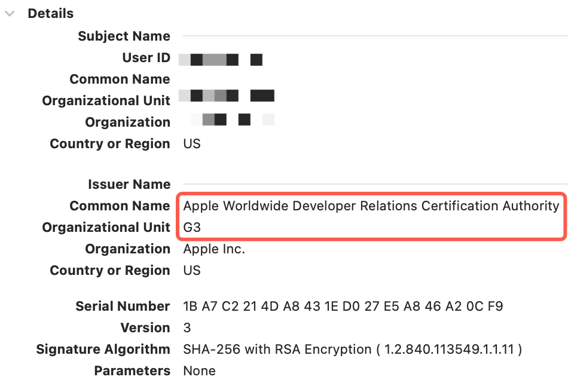Screen dimensions: 568x392
Task: Click the Parameters label
Action: pos(132,371)
